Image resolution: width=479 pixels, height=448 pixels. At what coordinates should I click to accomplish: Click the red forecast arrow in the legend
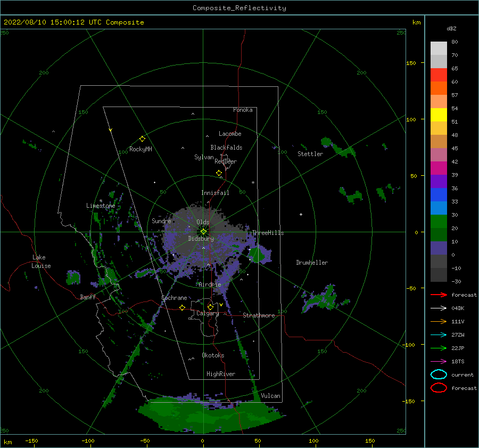click(439, 295)
